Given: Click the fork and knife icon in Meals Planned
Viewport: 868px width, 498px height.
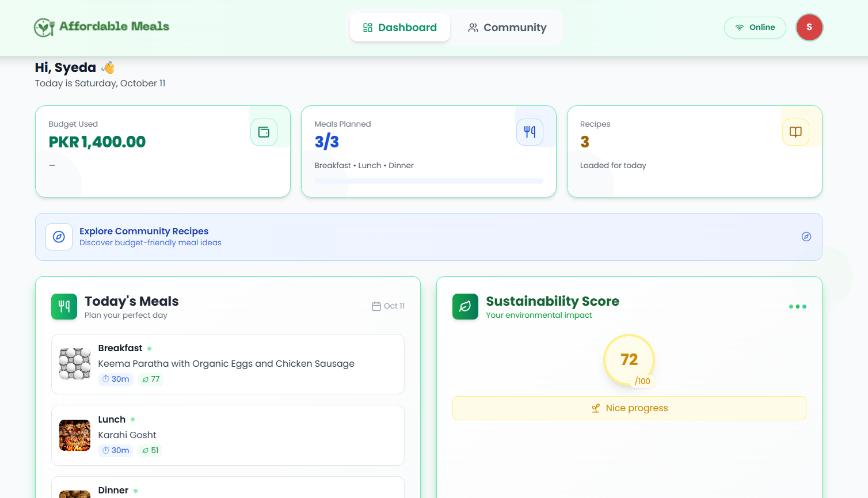Looking at the screenshot, I should pyautogui.click(x=530, y=132).
